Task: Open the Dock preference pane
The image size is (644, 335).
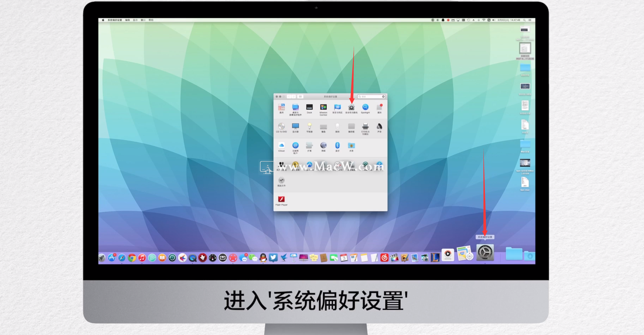Action: (x=309, y=108)
